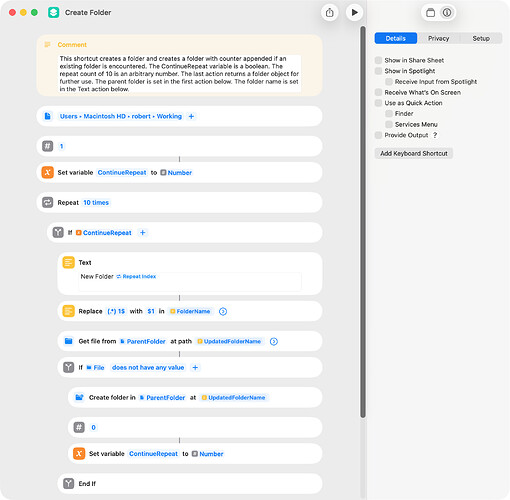Screen dimensions: 510x500
Task: Change does not have any value condition
Action: (148, 367)
